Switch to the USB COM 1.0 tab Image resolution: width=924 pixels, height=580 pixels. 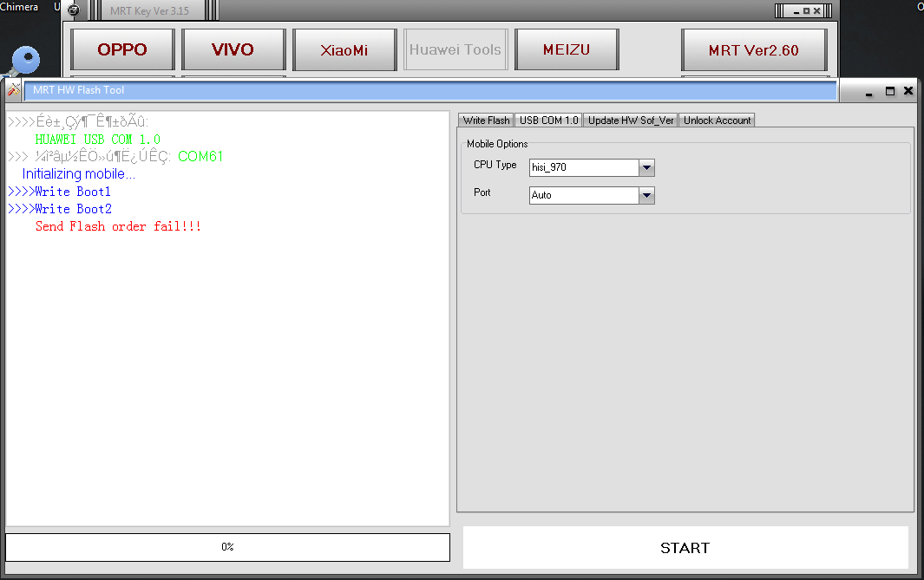coord(548,121)
